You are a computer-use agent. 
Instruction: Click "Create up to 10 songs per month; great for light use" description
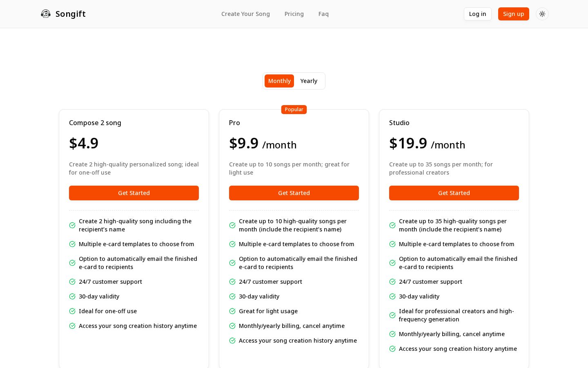tap(289, 168)
